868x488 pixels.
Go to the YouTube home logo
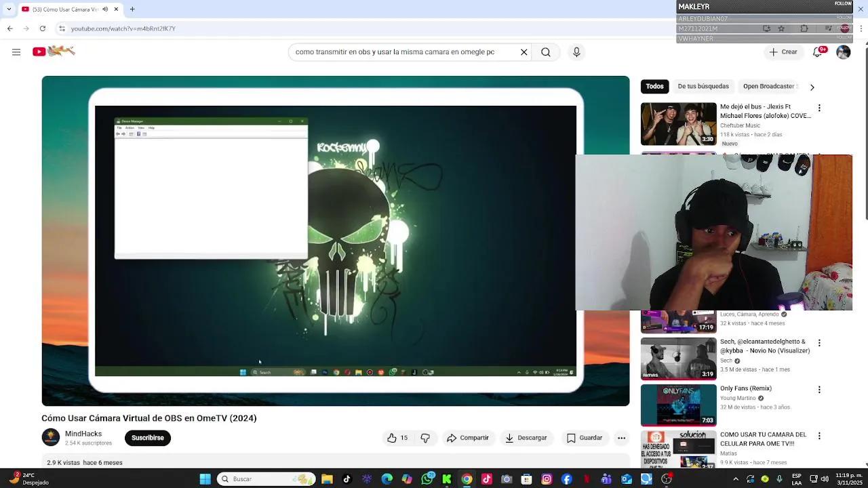[x=54, y=52]
